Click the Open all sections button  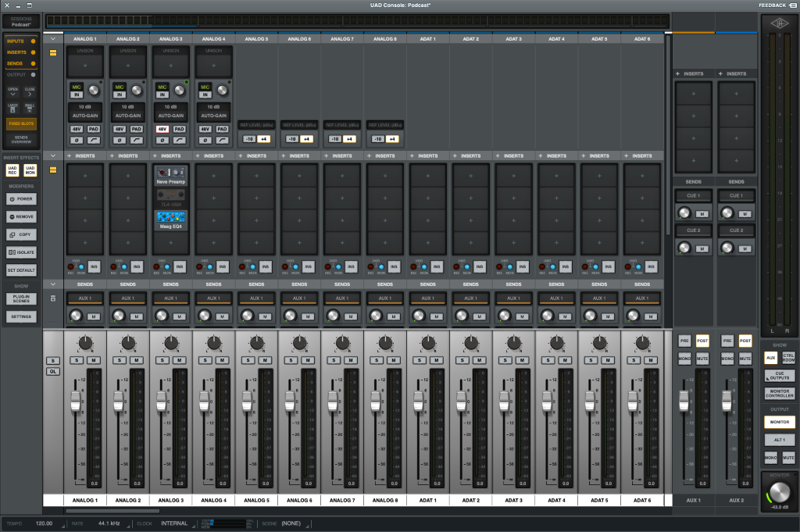(x=12, y=92)
